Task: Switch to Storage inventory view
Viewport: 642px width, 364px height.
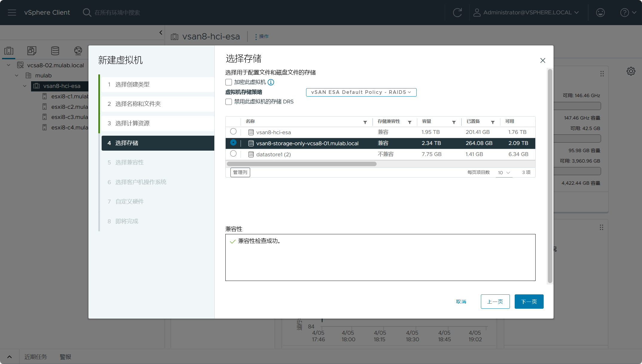Action: [x=55, y=51]
